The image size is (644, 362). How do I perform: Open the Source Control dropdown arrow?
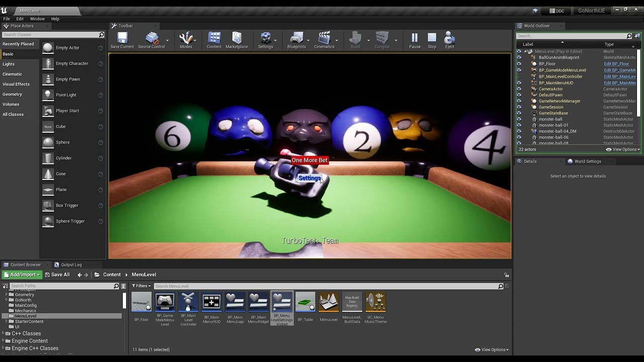(x=167, y=40)
